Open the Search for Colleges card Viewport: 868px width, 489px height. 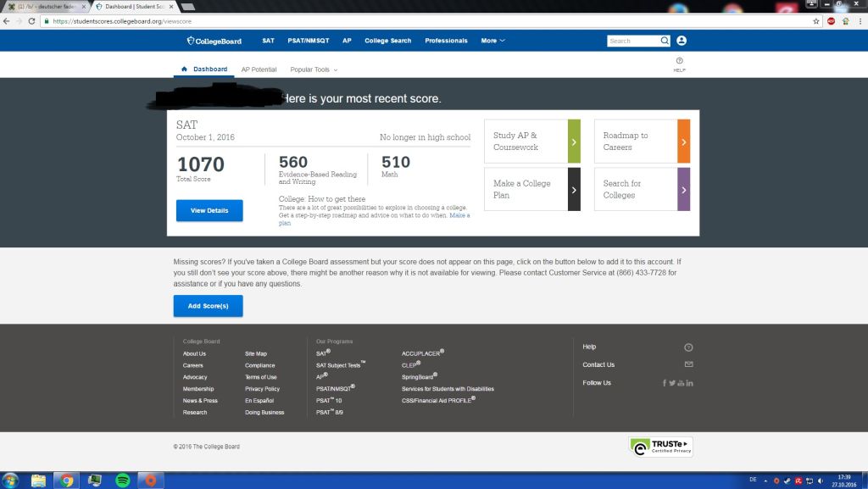click(x=643, y=190)
